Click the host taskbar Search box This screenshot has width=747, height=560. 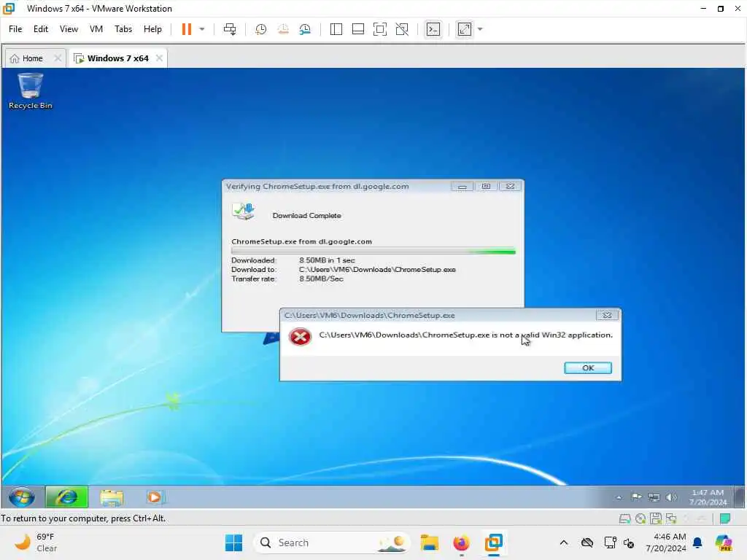click(x=332, y=542)
